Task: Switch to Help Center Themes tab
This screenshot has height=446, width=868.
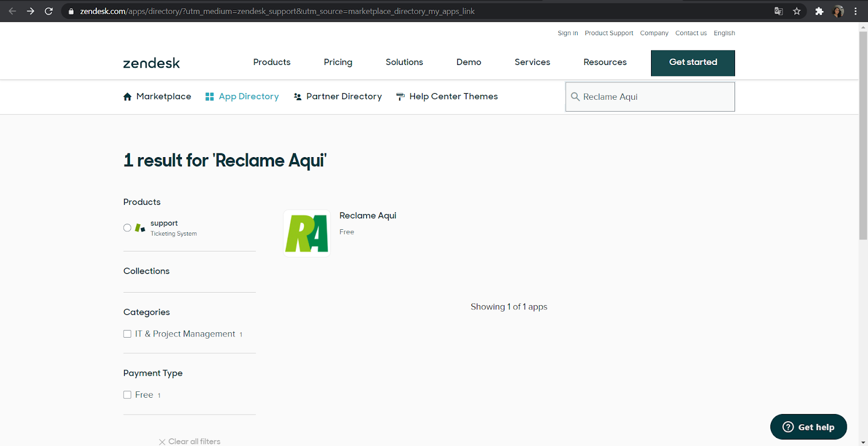Action: tap(447, 96)
